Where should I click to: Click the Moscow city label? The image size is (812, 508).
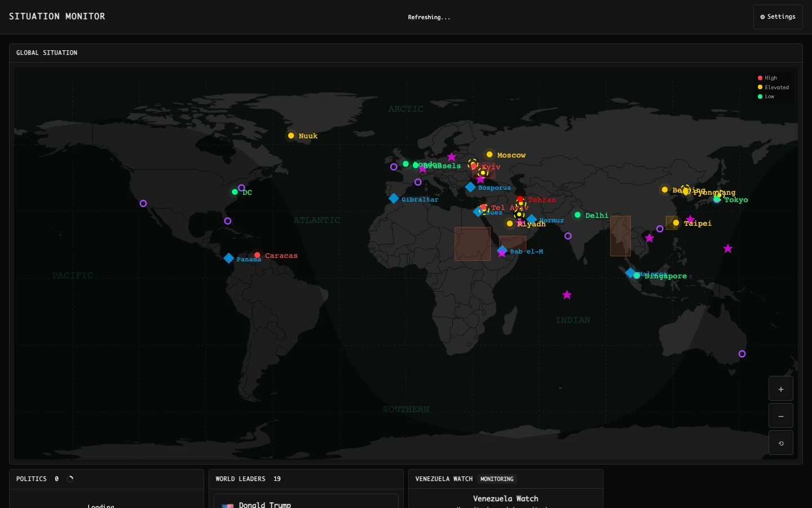click(511, 155)
